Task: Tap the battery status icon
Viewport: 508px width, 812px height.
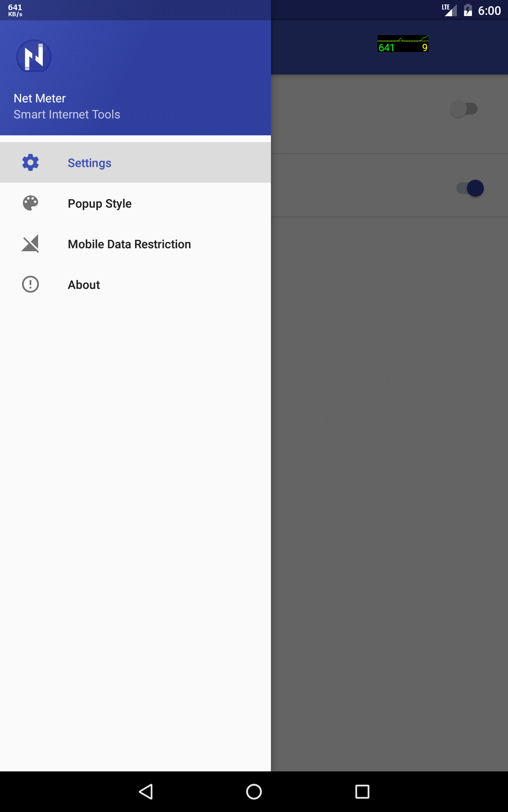Action: click(468, 10)
